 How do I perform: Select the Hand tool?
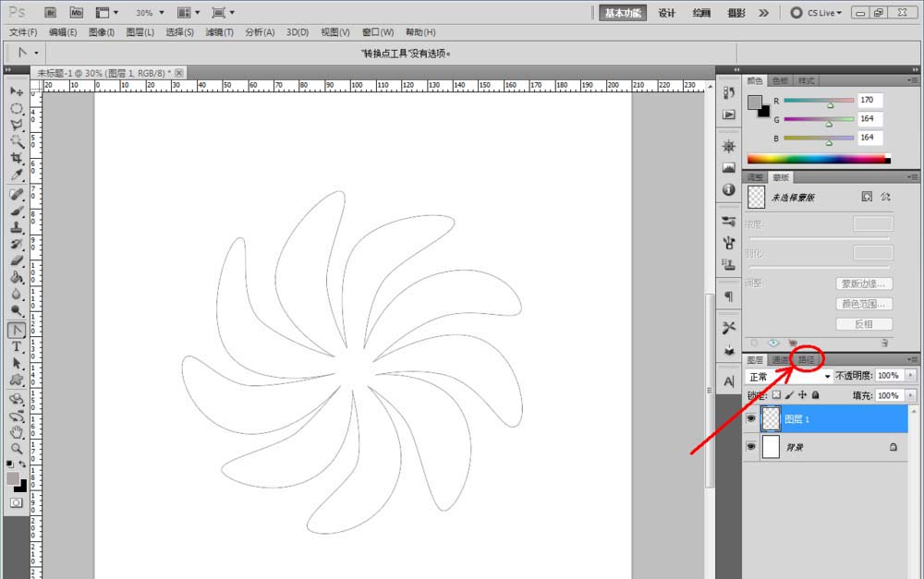pyautogui.click(x=17, y=432)
